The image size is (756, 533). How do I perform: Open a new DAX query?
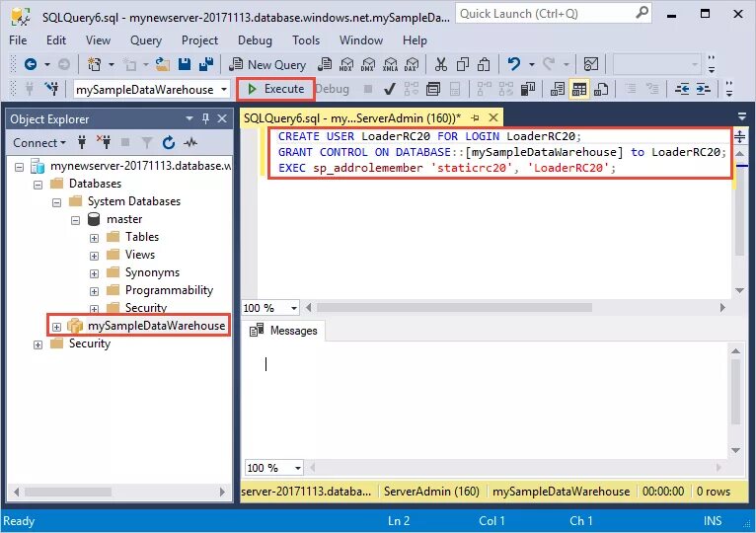[x=412, y=64]
